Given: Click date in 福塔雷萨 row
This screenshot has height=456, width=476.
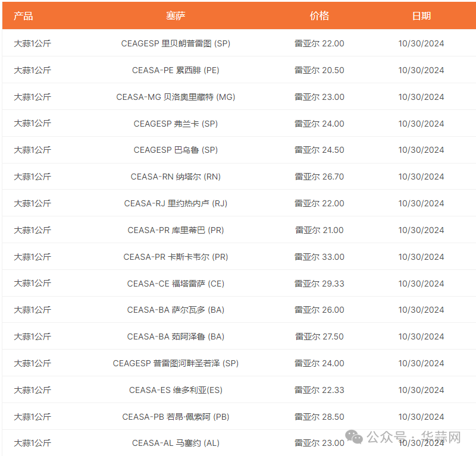Looking at the screenshot, I should click(421, 284).
